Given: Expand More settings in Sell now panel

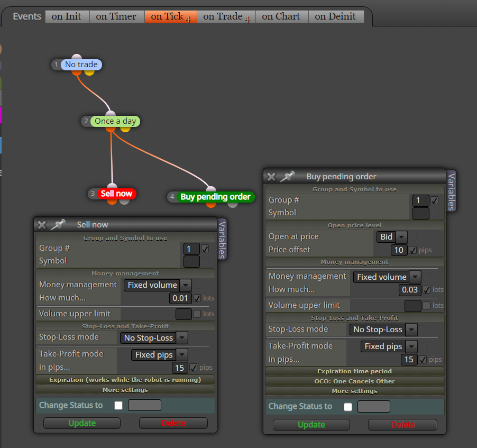Looking at the screenshot, I should click(x=125, y=390).
